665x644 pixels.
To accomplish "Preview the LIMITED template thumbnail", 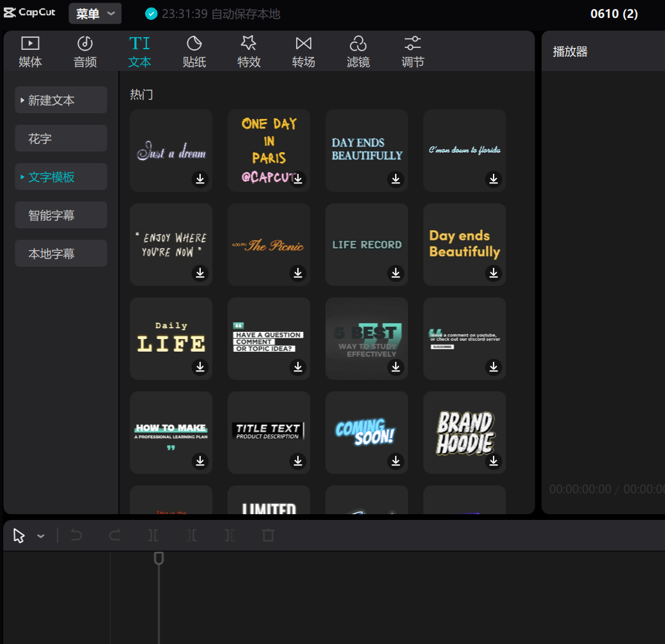I will click(x=269, y=500).
